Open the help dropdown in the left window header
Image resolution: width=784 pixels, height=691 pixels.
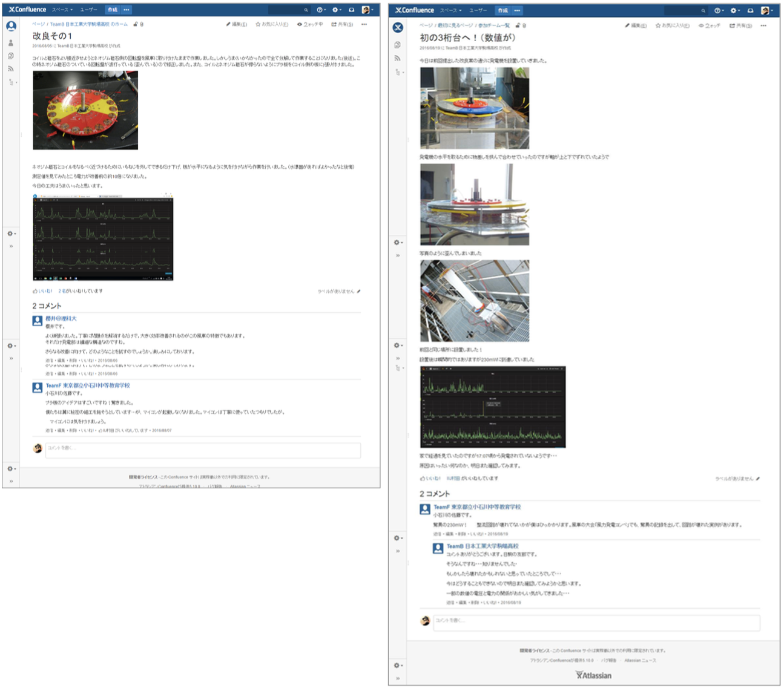click(321, 10)
